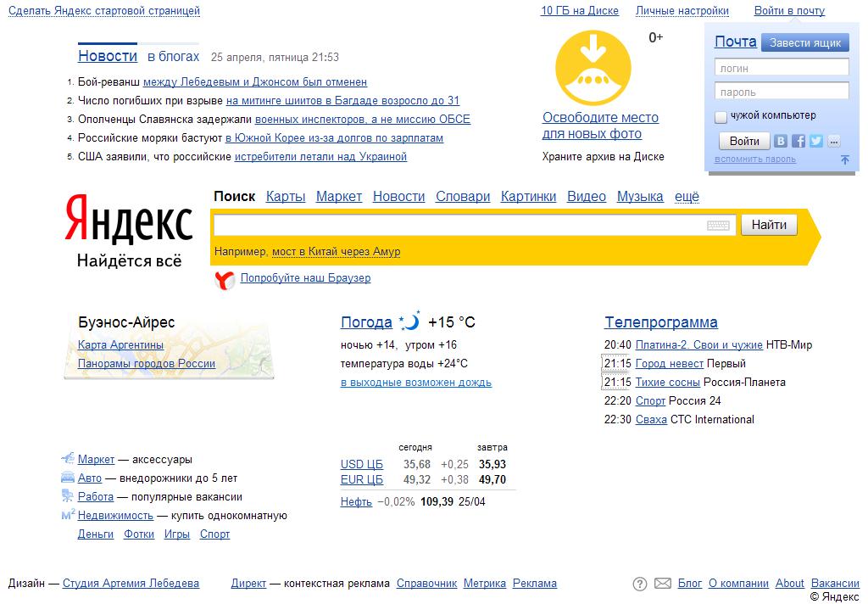Screen dimensions: 868x604
Task: Click the Yandex Browser logo icon
Action: 224,279
